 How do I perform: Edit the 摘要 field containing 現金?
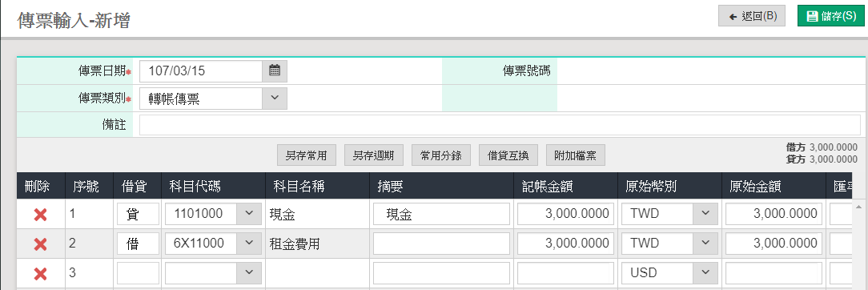coord(441,214)
